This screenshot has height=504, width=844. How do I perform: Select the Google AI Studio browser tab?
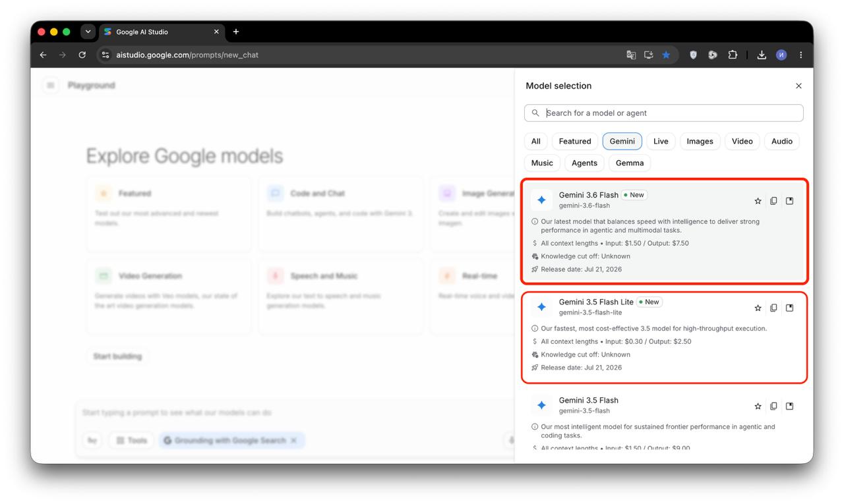(x=162, y=32)
